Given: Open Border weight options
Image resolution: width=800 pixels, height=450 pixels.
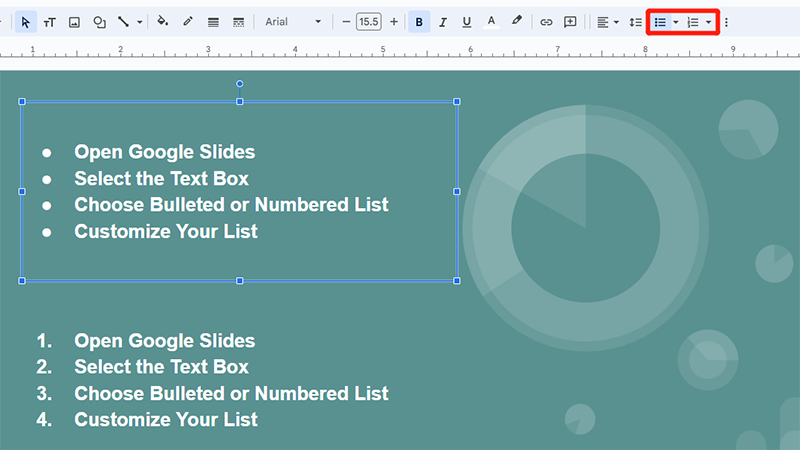Looking at the screenshot, I should pos(213,22).
